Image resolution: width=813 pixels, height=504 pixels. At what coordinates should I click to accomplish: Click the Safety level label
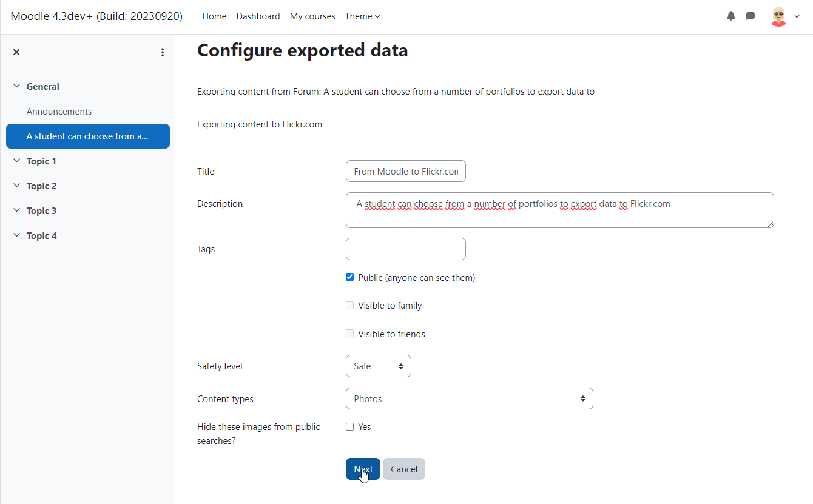(220, 366)
